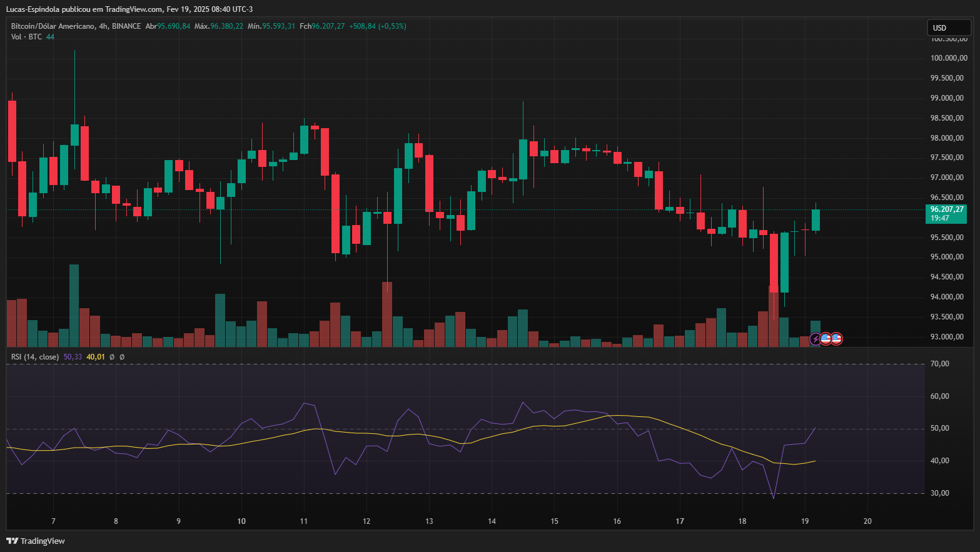Screen dimensions: 980x552
Task: Open the USD currency selector
Action: point(948,28)
